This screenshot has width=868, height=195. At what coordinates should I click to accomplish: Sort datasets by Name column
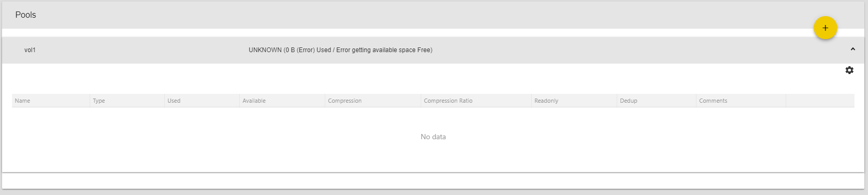22,101
